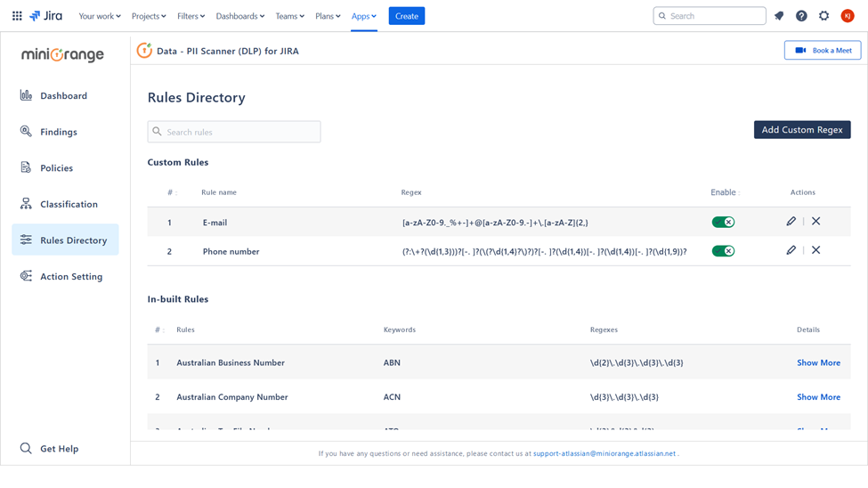Edit the Phone number rule pencil icon
The image size is (868, 488).
pos(791,250)
